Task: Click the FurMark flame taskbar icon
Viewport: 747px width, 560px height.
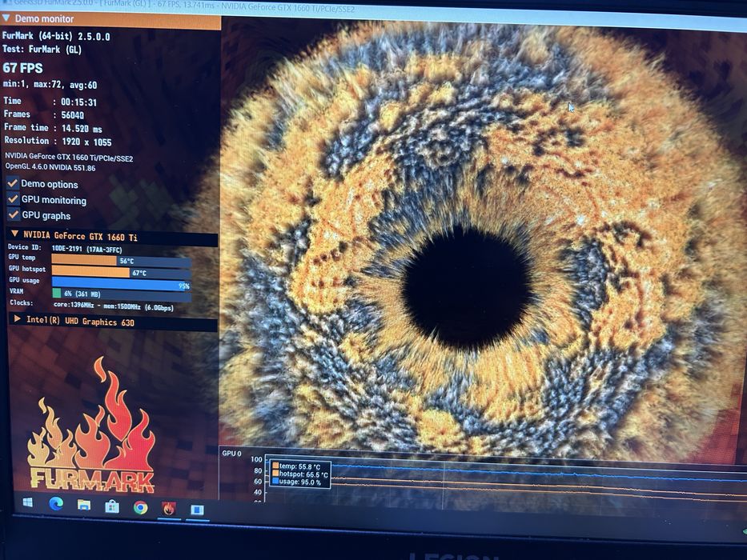Action: [x=169, y=509]
